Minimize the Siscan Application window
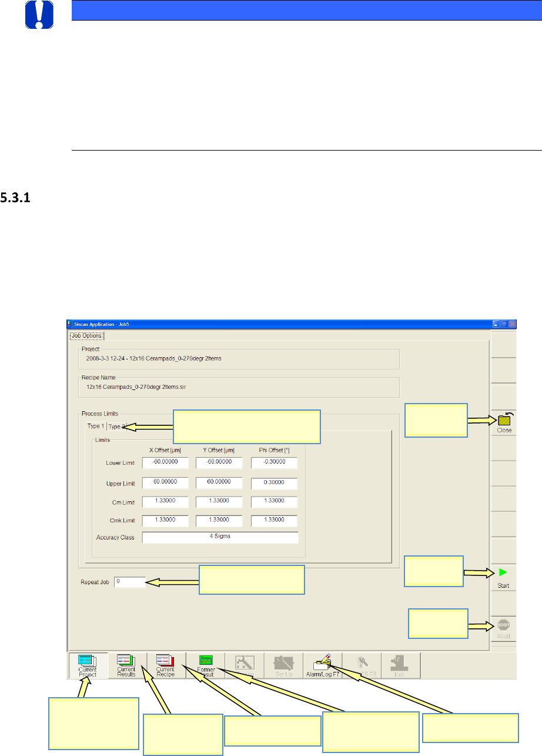Image resolution: width=542 pixels, height=756 pixels. pos(497,324)
